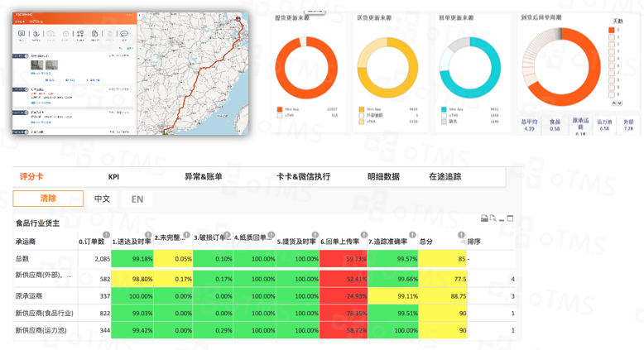
Task: Click orange Mini App legend swatch in 提货更新来源
Action: coord(280,108)
